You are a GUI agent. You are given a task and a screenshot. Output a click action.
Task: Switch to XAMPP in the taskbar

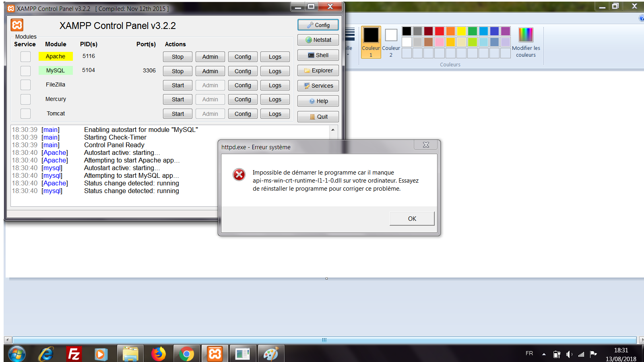[215, 354]
